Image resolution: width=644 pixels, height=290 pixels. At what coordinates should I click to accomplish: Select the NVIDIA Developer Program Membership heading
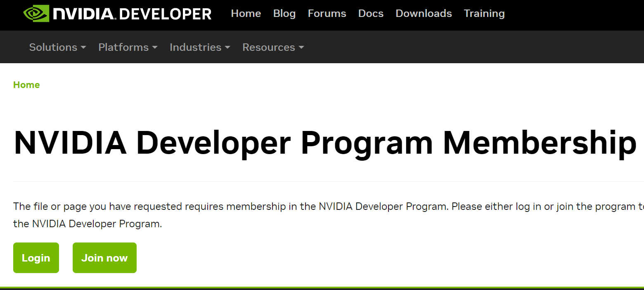(x=325, y=143)
